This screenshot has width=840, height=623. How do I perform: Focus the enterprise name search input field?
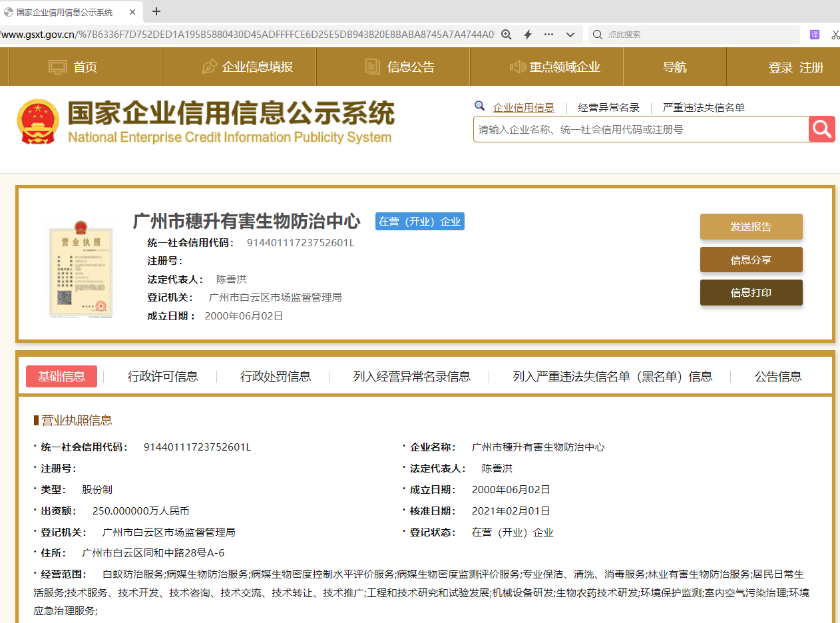[x=641, y=129]
